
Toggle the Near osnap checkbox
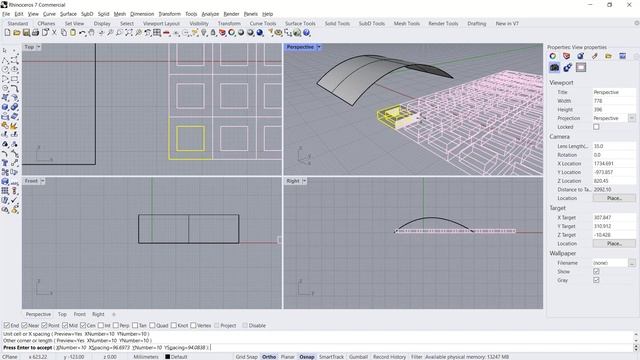coord(24,325)
